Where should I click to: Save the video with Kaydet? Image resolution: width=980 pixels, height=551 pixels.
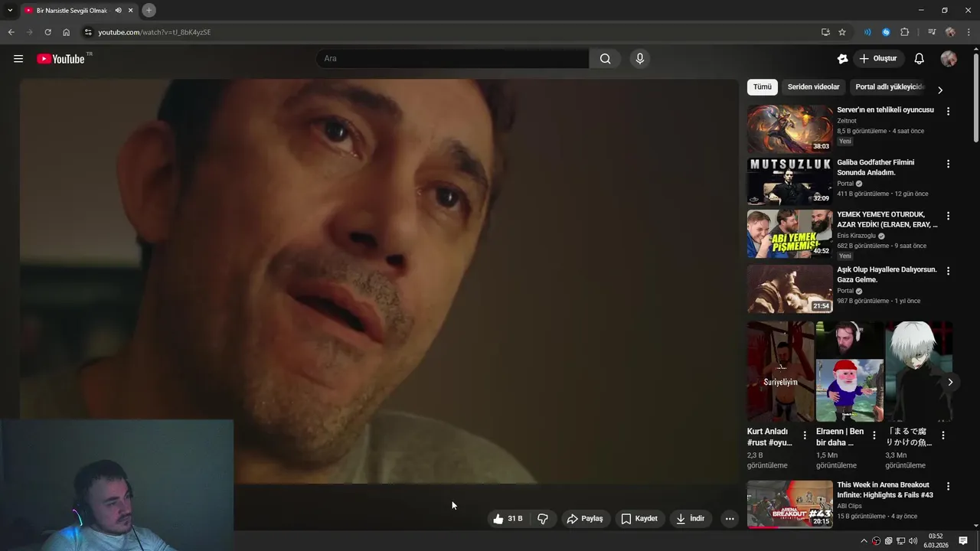coord(639,519)
